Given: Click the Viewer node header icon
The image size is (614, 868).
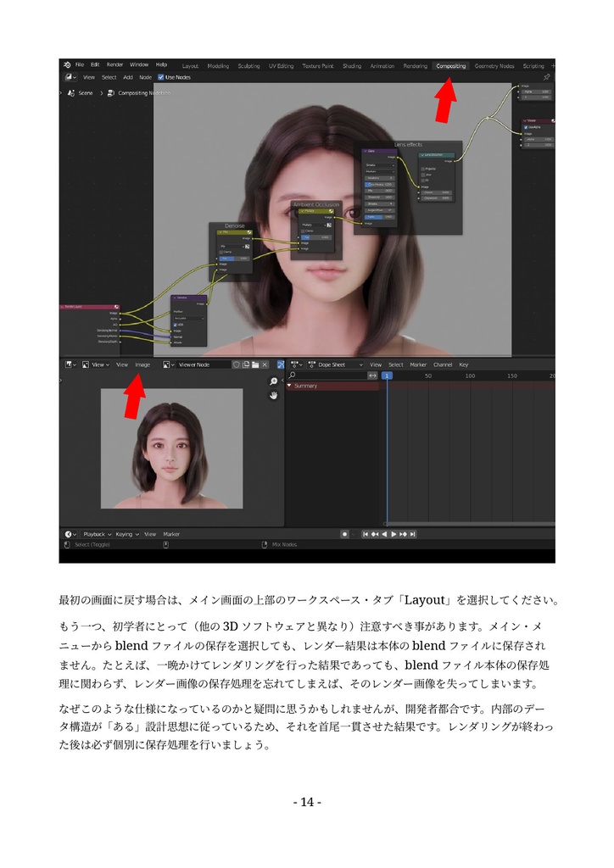Looking at the screenshot, I should (x=553, y=120).
